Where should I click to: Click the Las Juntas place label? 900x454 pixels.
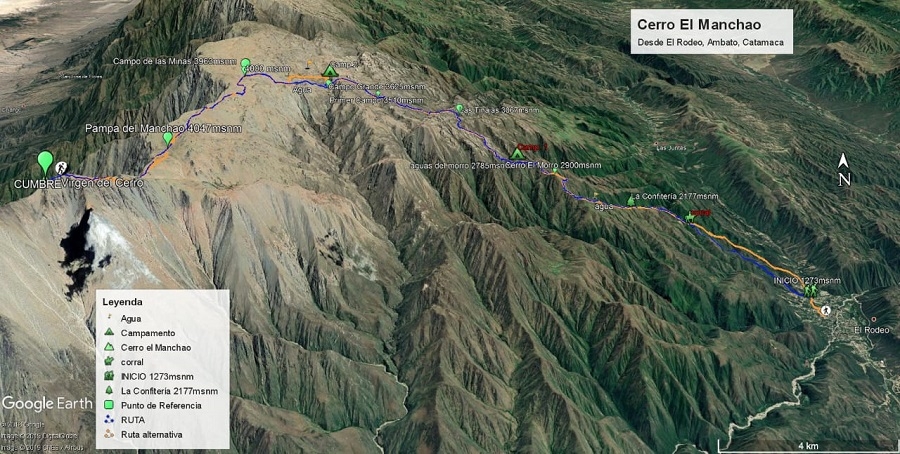[x=671, y=148]
